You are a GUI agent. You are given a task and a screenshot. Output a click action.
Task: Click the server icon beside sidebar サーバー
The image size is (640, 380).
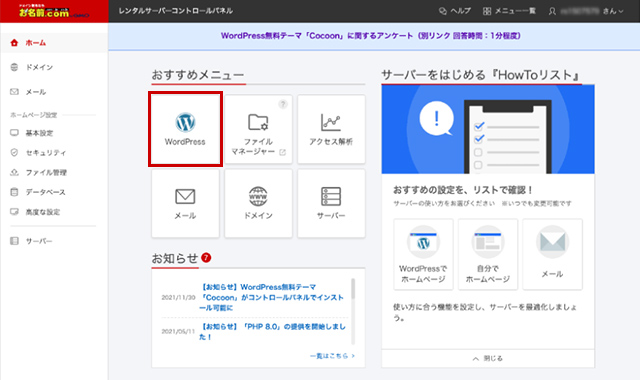[x=14, y=241]
